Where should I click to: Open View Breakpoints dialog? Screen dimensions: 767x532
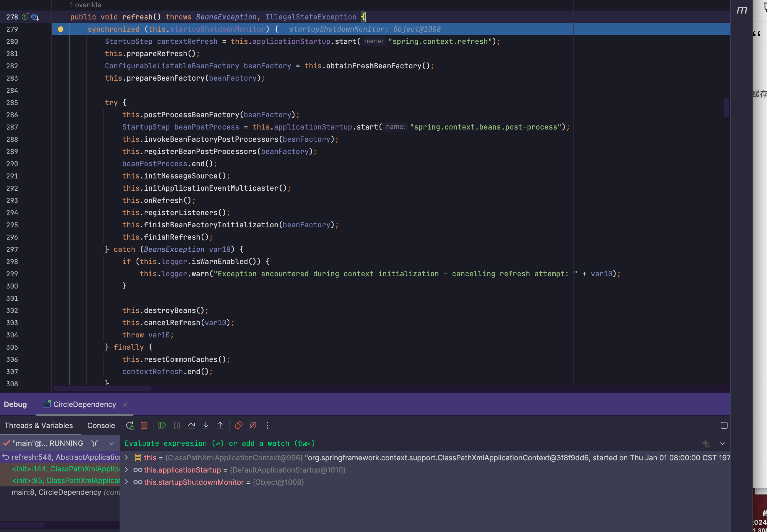pyautogui.click(x=238, y=425)
